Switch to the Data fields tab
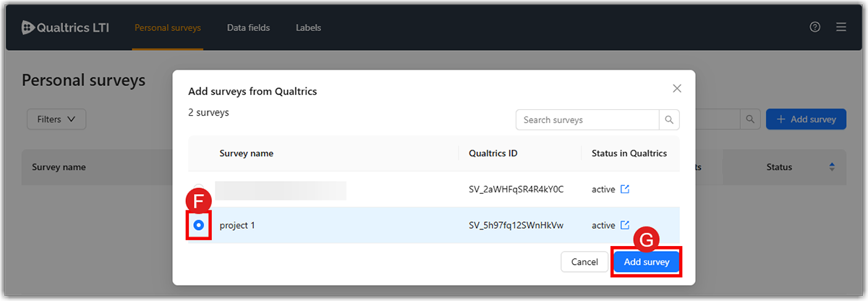Screen dimensions: 868x301 pos(248,27)
